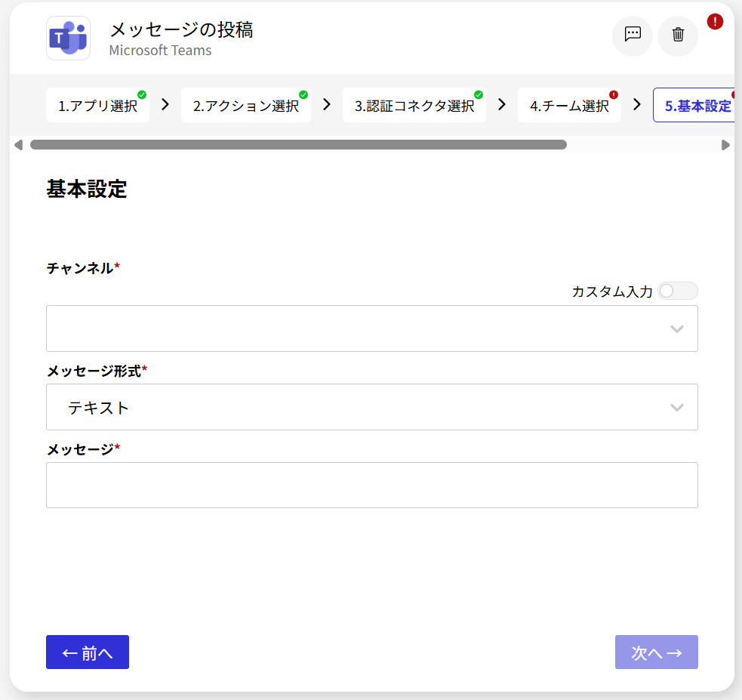Screen dimensions: 742x700
Task: Open the 3.認証コネクタ選択 step
Action: click(x=414, y=106)
